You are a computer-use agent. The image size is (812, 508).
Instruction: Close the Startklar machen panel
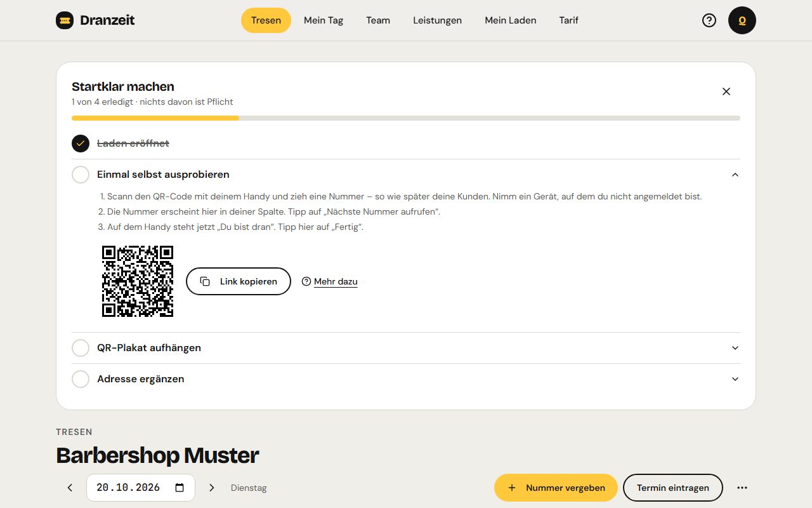click(726, 91)
